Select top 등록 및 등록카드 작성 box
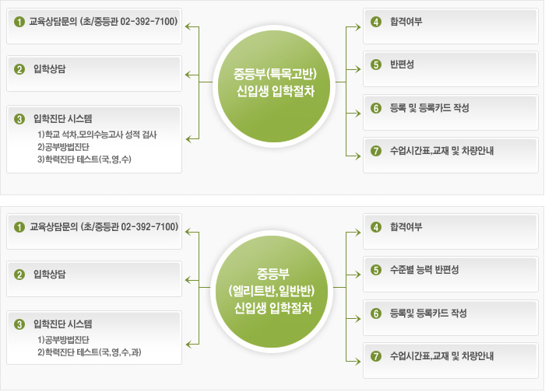Image resolution: width=545 pixels, height=392 pixels. (x=451, y=113)
